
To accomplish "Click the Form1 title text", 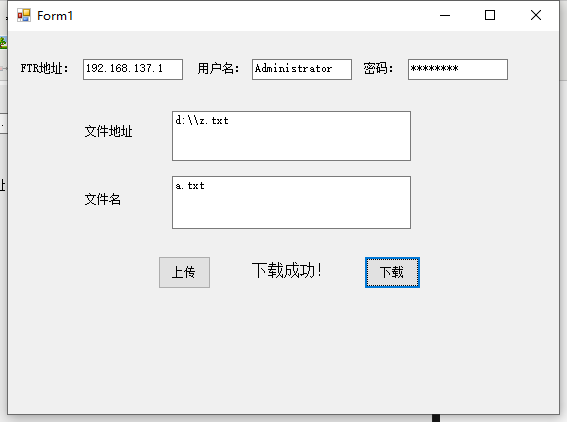I will [x=55, y=16].
